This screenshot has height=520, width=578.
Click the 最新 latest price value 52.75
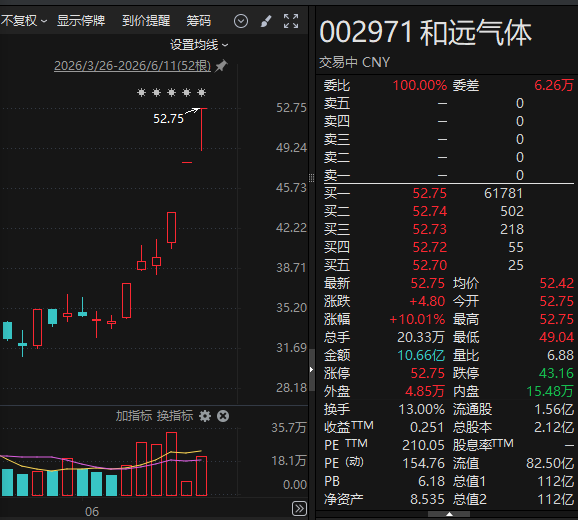pyautogui.click(x=428, y=283)
